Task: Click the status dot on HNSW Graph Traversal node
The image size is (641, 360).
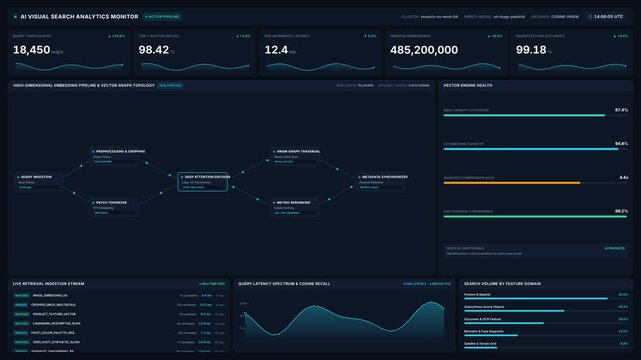Action: [x=274, y=152]
